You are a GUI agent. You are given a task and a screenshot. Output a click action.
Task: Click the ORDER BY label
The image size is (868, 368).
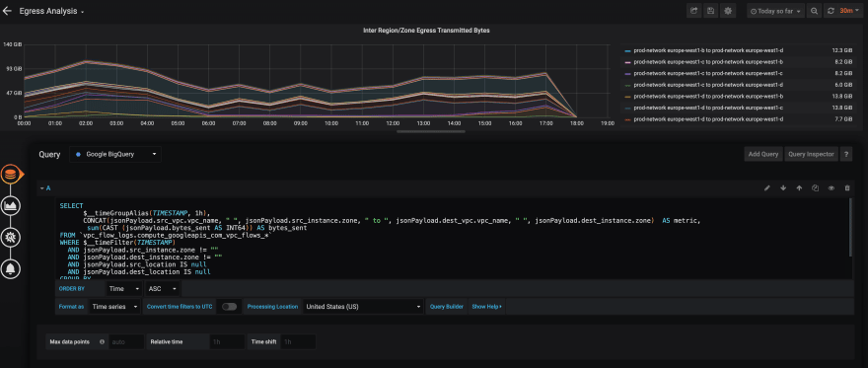pyautogui.click(x=71, y=289)
